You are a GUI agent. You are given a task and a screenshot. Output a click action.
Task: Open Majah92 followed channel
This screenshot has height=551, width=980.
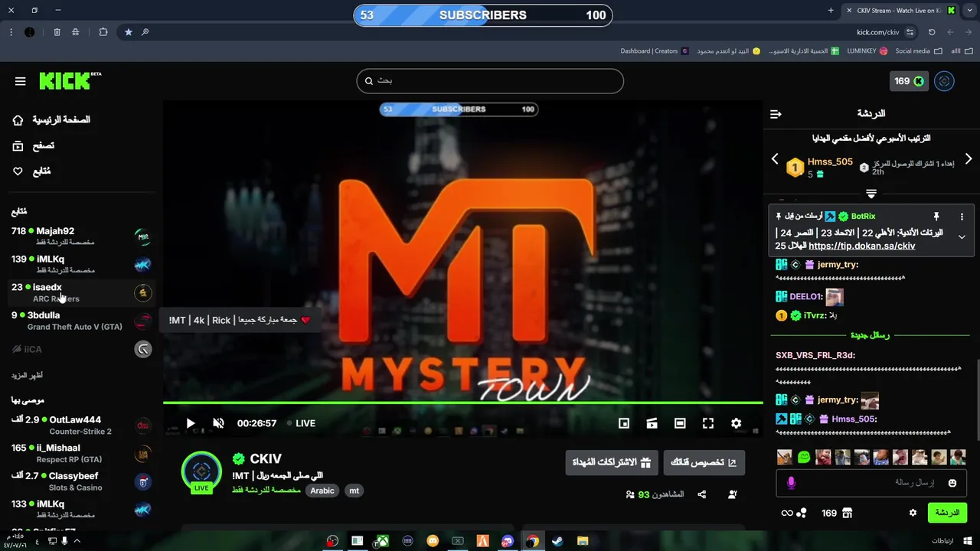pyautogui.click(x=80, y=236)
